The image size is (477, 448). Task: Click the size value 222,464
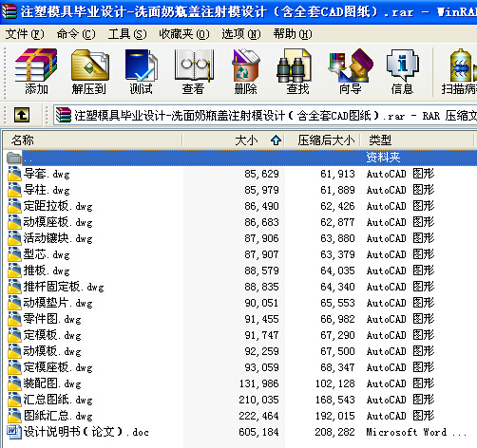tap(258, 416)
